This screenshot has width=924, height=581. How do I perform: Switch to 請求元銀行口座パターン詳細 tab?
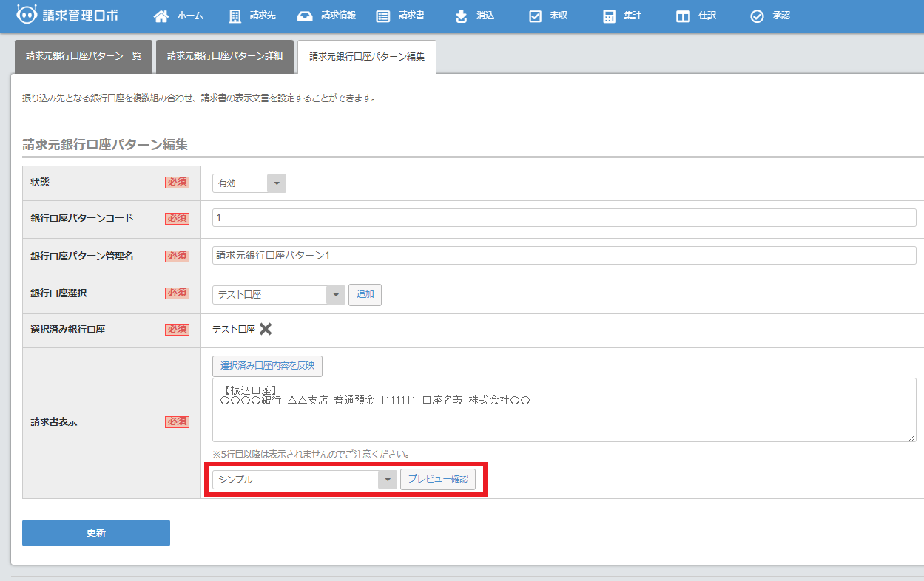click(x=225, y=56)
